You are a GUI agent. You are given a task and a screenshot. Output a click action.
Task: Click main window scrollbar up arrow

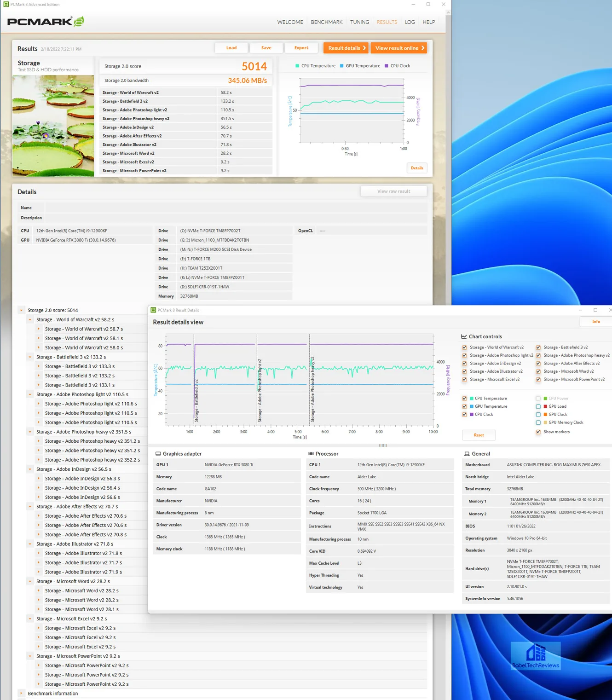point(448,13)
